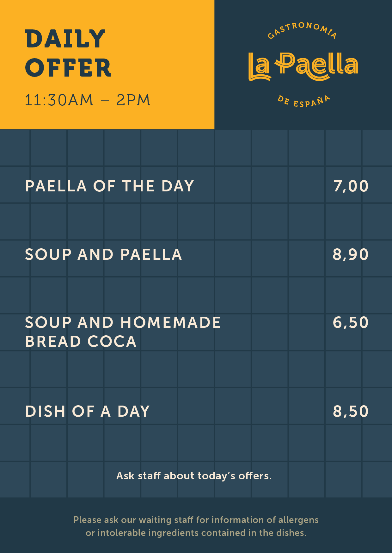This screenshot has width=392, height=553.
Task: Select PAELLA OF THE DAY item
Action: [109, 186]
